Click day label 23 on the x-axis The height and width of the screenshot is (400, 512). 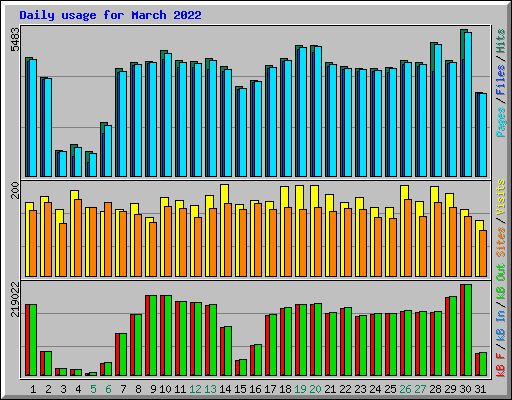pos(360,389)
